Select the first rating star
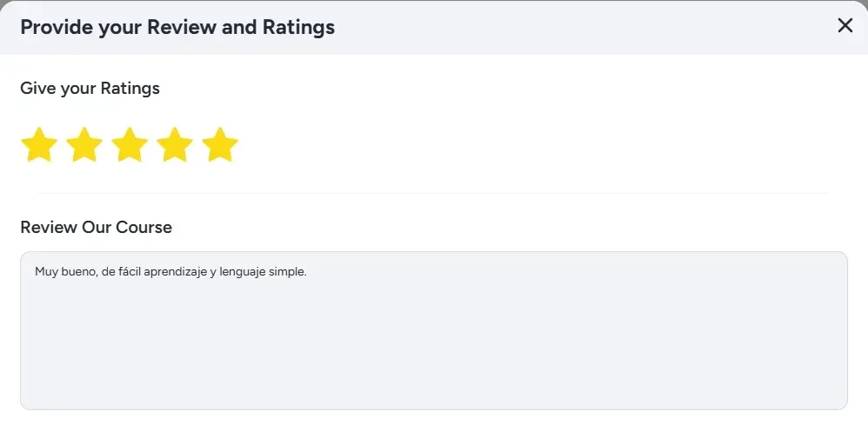868x425 pixels. (x=39, y=145)
